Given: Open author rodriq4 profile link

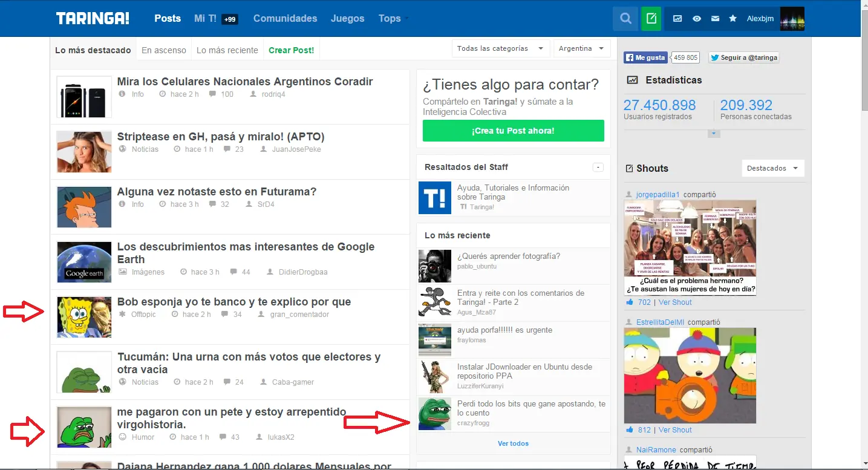Looking at the screenshot, I should tap(273, 94).
